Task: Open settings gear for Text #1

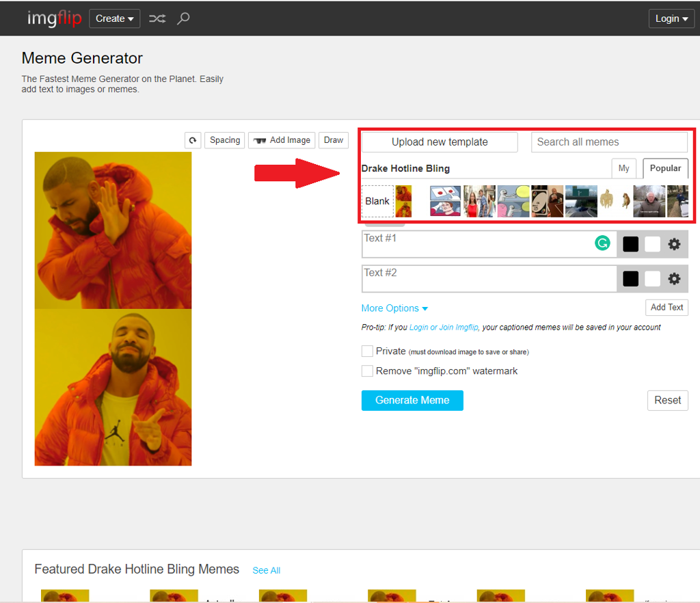Action: pyautogui.click(x=674, y=244)
